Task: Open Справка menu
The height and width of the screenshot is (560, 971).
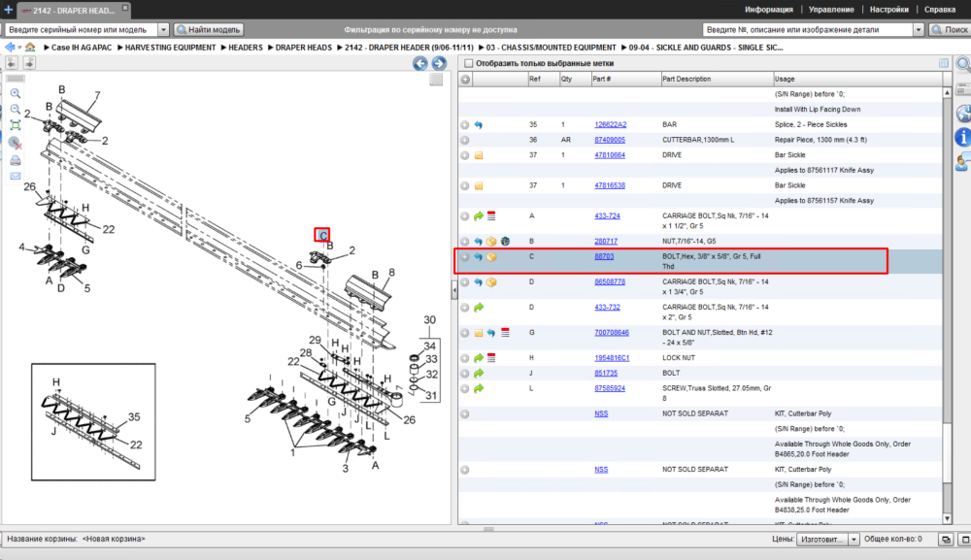Action: pos(940,10)
